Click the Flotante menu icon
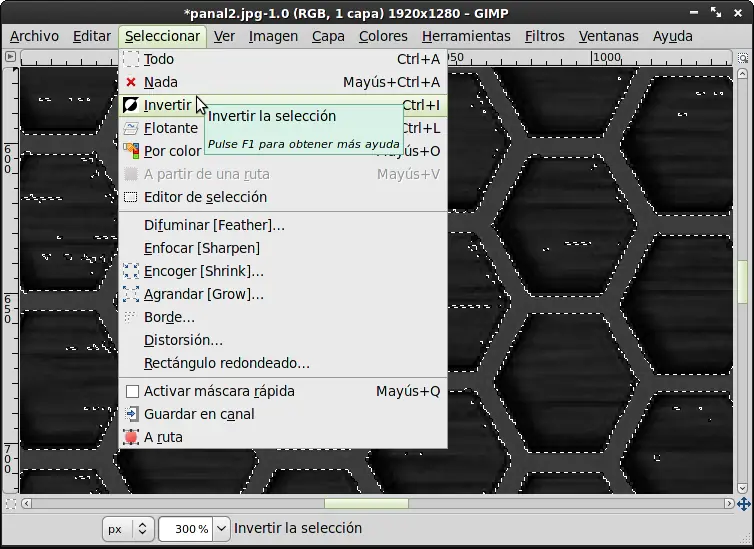Viewport: 754px width, 549px height. pyautogui.click(x=131, y=128)
